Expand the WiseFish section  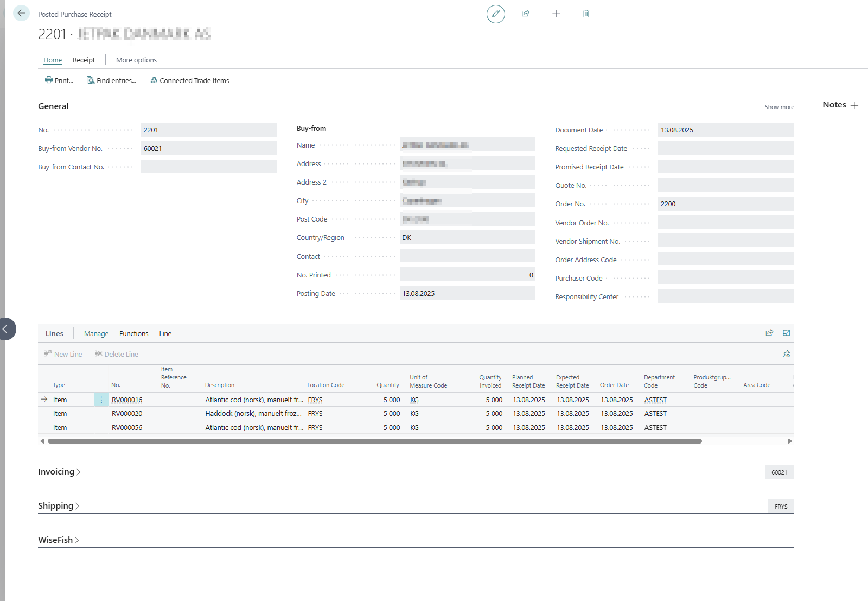click(x=58, y=540)
